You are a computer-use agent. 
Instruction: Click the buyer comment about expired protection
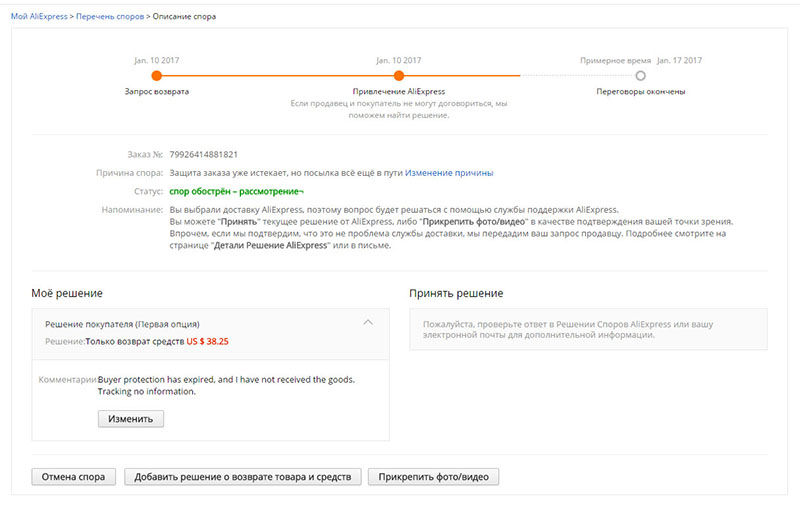point(226,380)
